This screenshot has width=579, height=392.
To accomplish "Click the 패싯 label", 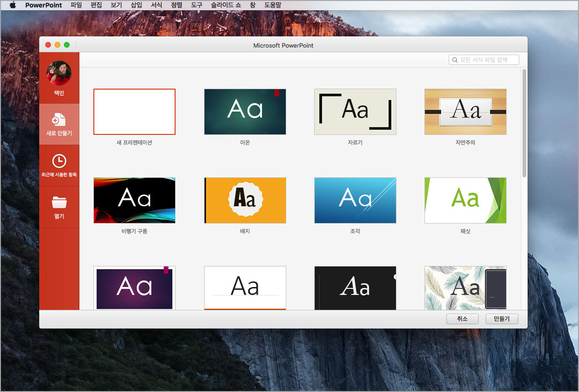I will (x=466, y=231).
